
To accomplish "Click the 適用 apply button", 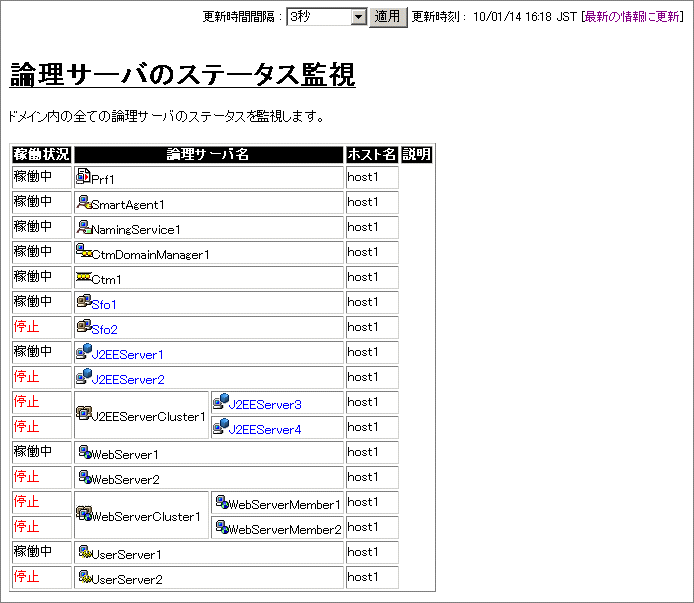I will [388, 17].
